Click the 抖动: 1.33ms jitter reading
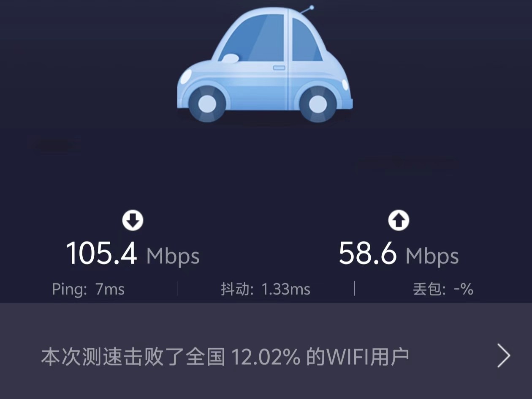Screen dimensions: 532x399 266,289
